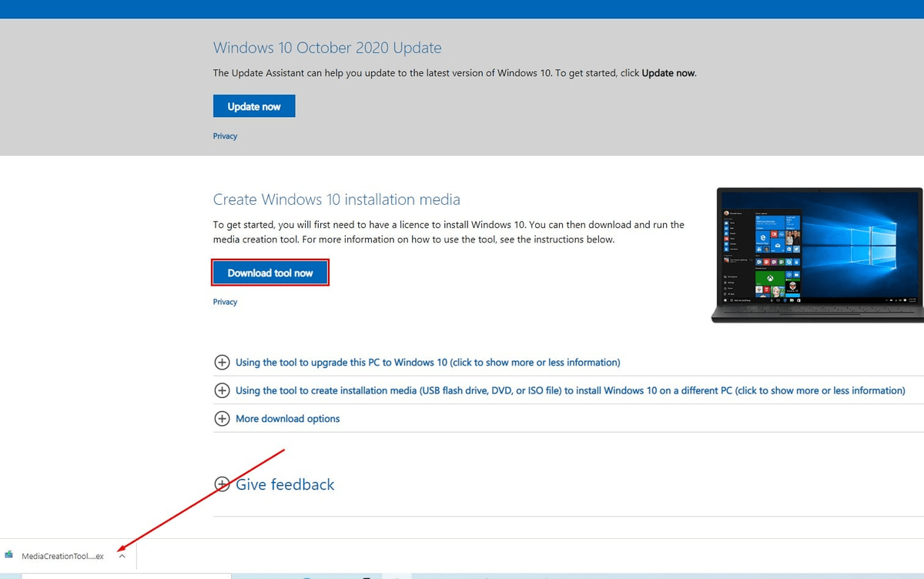Click the plus icon beside the upgrade this PC row
Viewport: 924px width, 579px height.
223,362
